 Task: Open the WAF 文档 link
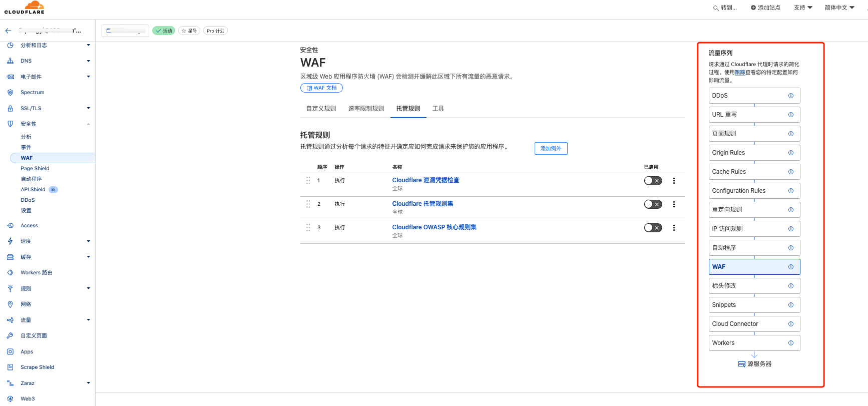321,88
